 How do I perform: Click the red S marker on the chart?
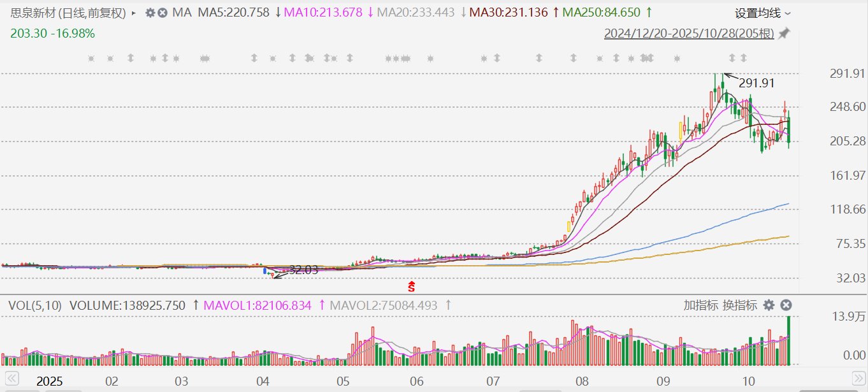point(411,287)
